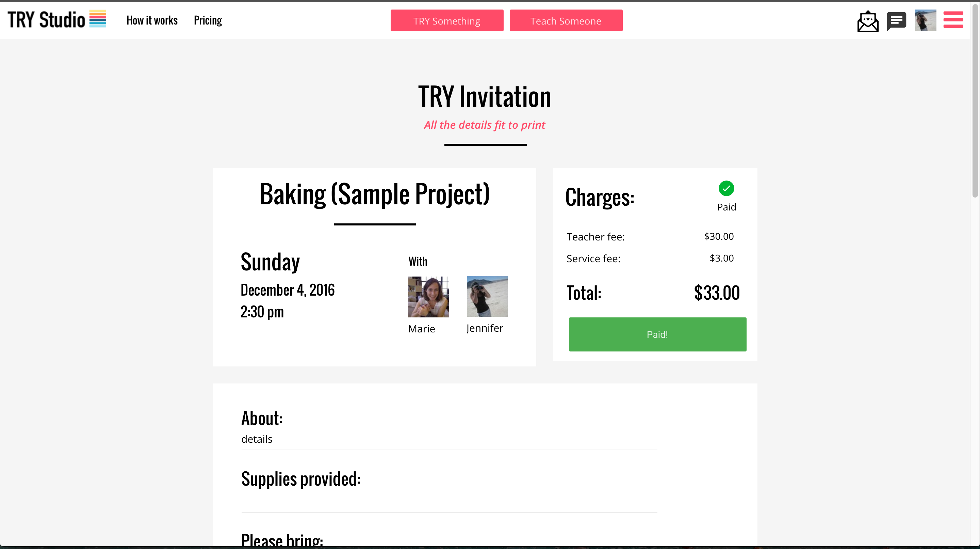Click the TRY Studio logo
The height and width of the screenshot is (549, 980).
46,19
